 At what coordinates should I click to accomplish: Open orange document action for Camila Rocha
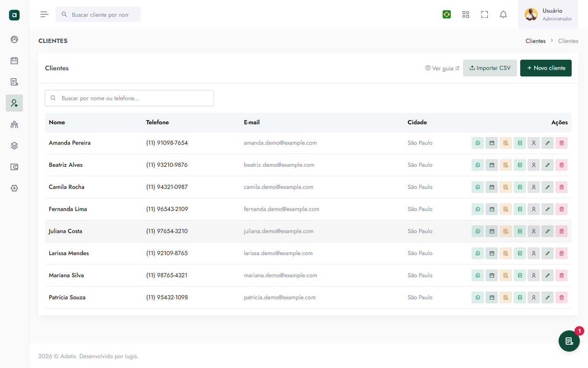coord(506,187)
